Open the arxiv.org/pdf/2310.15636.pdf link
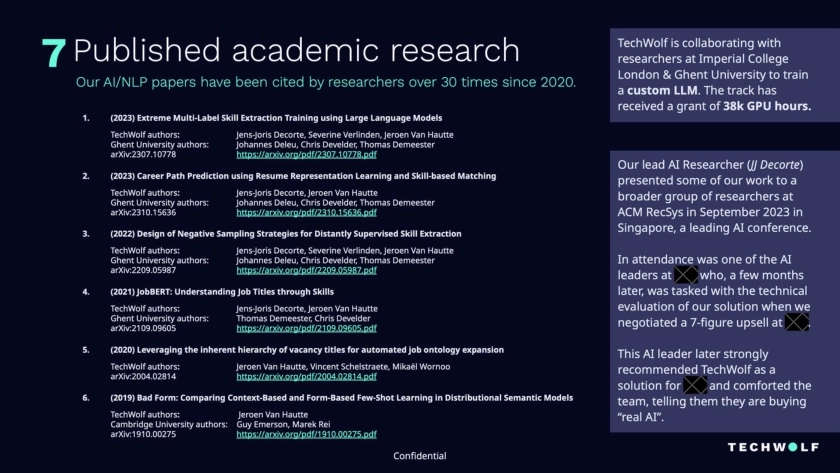This screenshot has width=840, height=473. [x=306, y=212]
